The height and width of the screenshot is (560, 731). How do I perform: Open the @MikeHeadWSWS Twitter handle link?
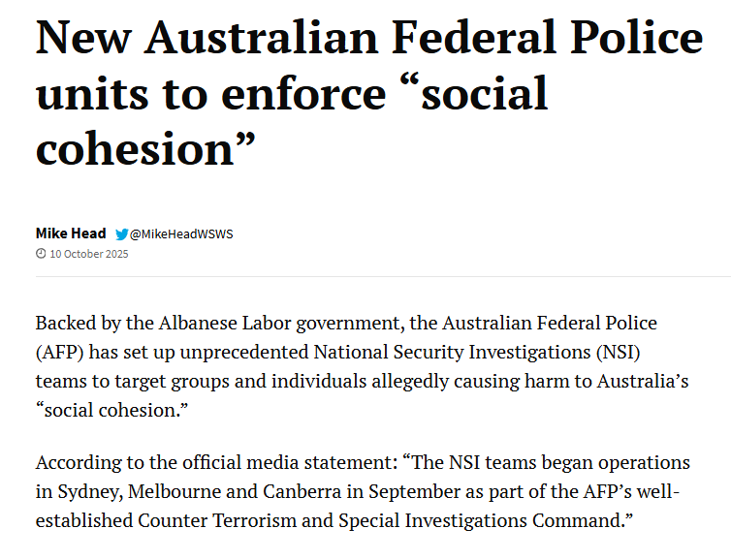coord(181,233)
